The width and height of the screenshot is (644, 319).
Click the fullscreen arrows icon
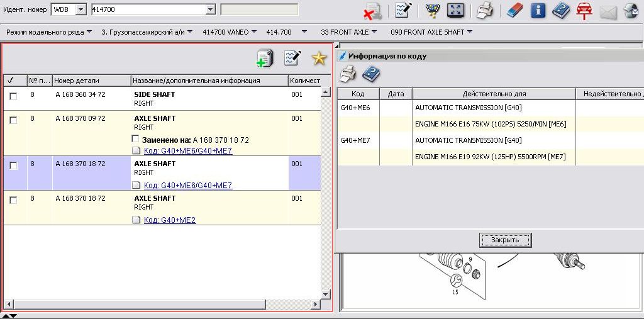(x=455, y=10)
